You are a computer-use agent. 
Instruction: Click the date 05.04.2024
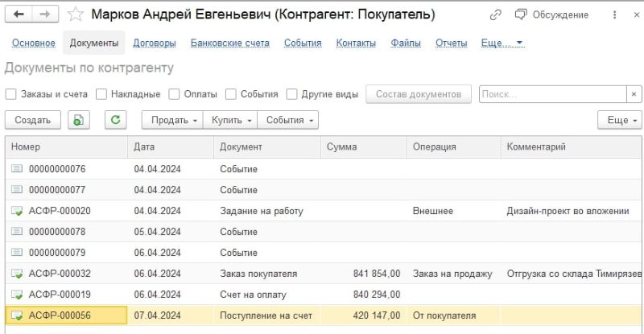157,231
